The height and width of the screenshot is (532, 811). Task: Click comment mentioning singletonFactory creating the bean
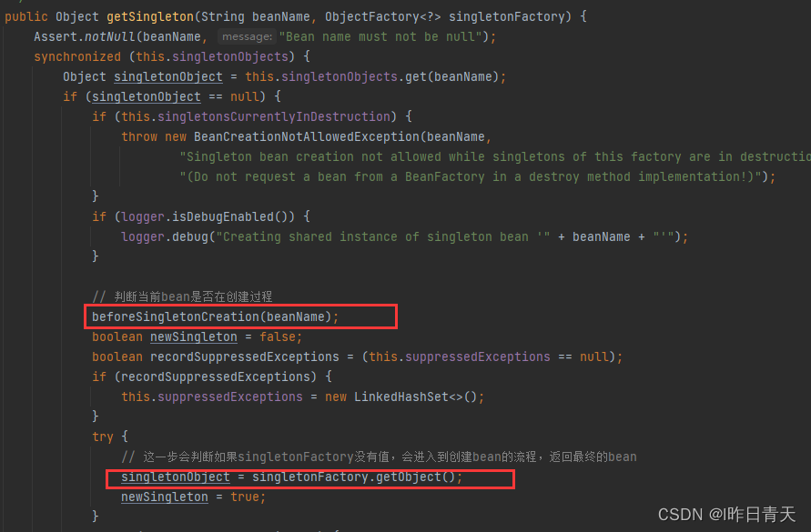pos(379,457)
